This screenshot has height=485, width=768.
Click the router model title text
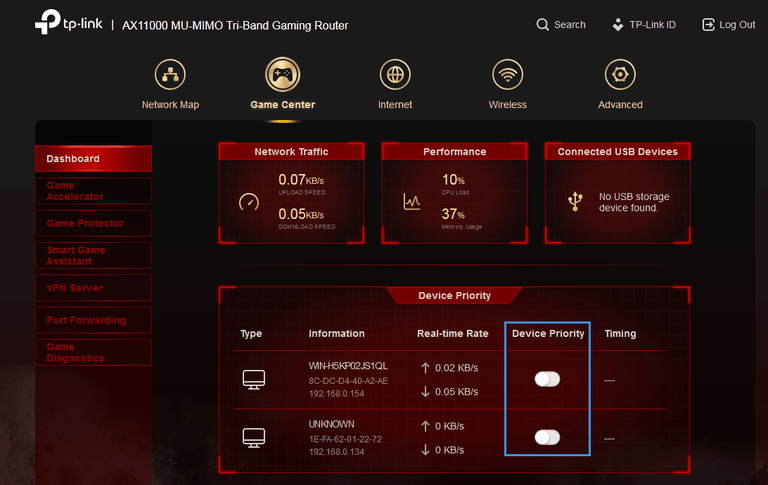click(235, 25)
